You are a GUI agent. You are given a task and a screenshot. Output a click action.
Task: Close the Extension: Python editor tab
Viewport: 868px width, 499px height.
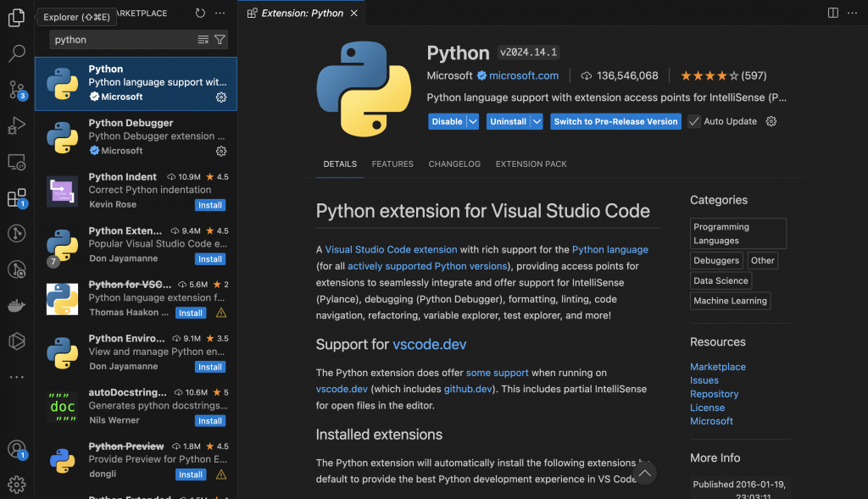[354, 13]
